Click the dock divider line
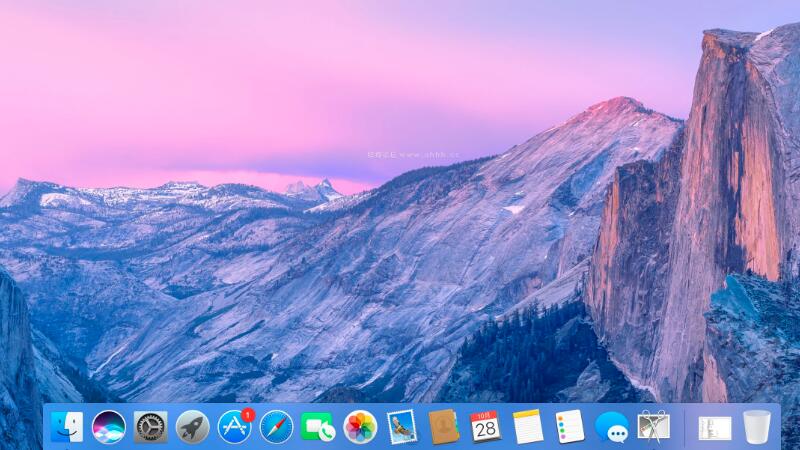Screen dimensions: 800x450 click(685, 428)
